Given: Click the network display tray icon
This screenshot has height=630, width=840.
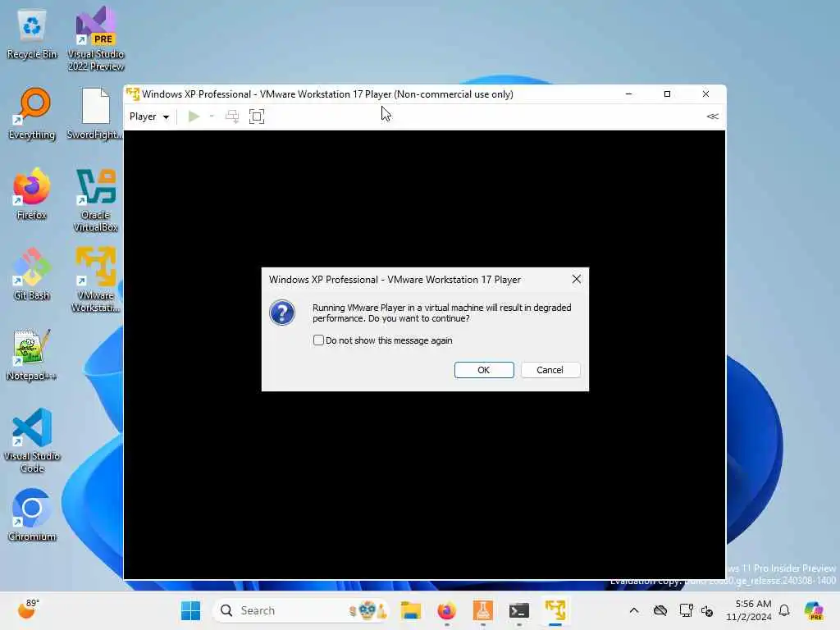Looking at the screenshot, I should (686, 610).
